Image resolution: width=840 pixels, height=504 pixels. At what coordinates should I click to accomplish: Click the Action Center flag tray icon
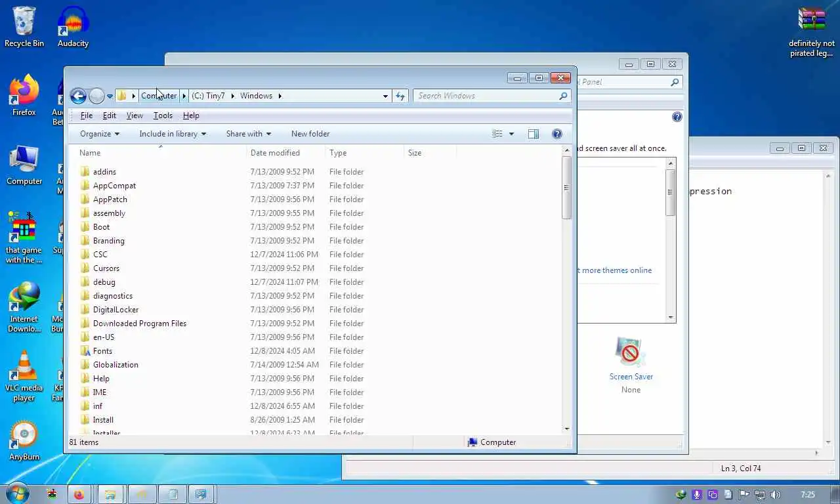(744, 495)
